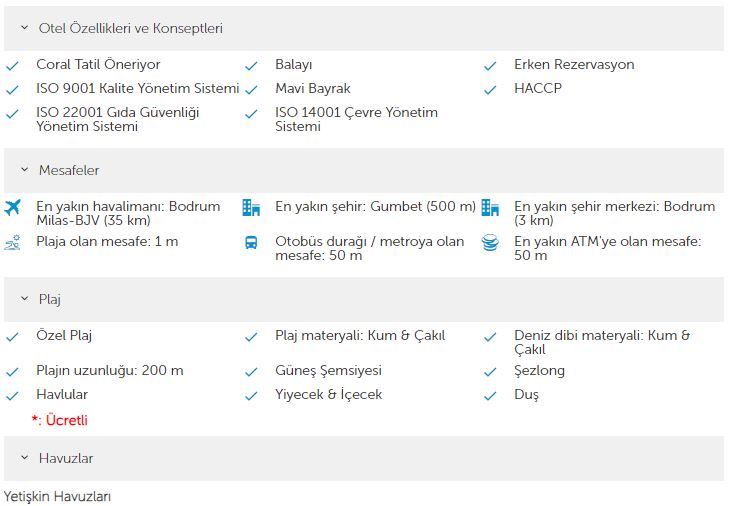Click the checkmark beside Özel Plaj
Screen dimensions: 731x506
click(12, 337)
